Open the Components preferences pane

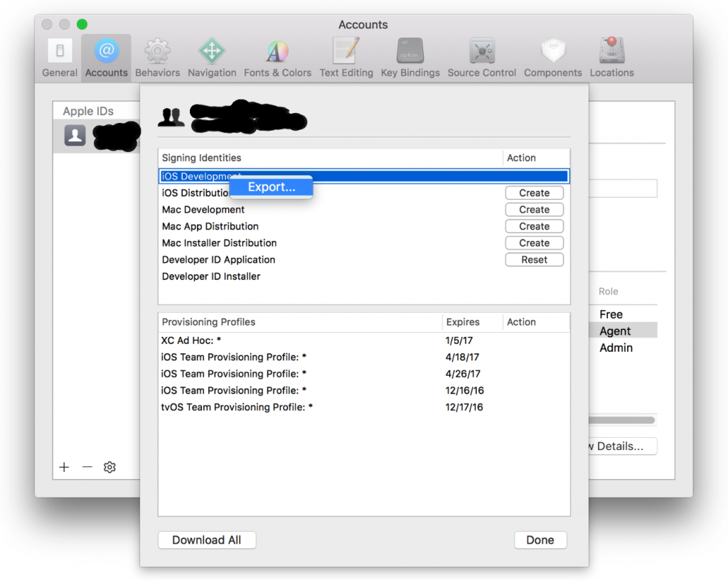[x=552, y=58]
